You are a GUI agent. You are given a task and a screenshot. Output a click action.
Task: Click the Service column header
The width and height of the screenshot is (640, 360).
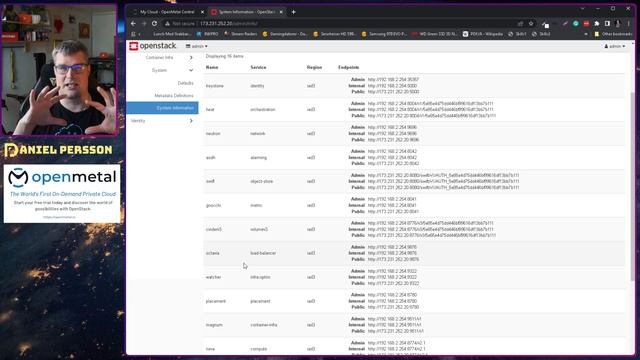point(258,67)
